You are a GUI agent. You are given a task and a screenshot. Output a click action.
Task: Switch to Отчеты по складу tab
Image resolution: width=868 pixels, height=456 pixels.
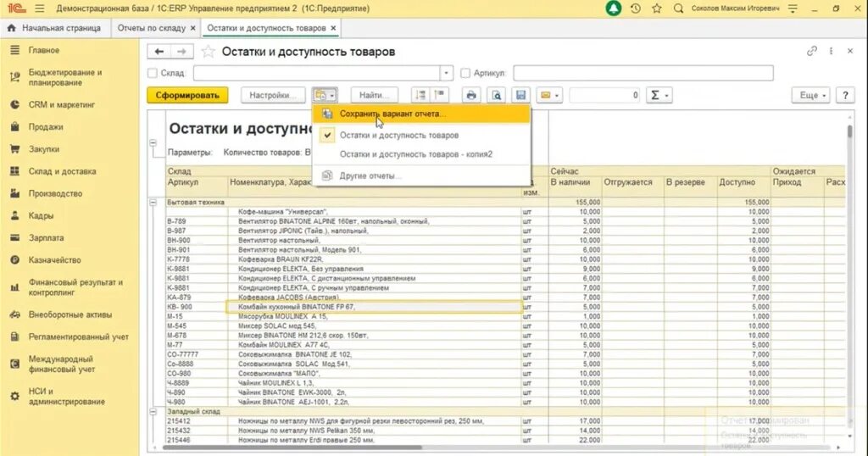point(151,28)
